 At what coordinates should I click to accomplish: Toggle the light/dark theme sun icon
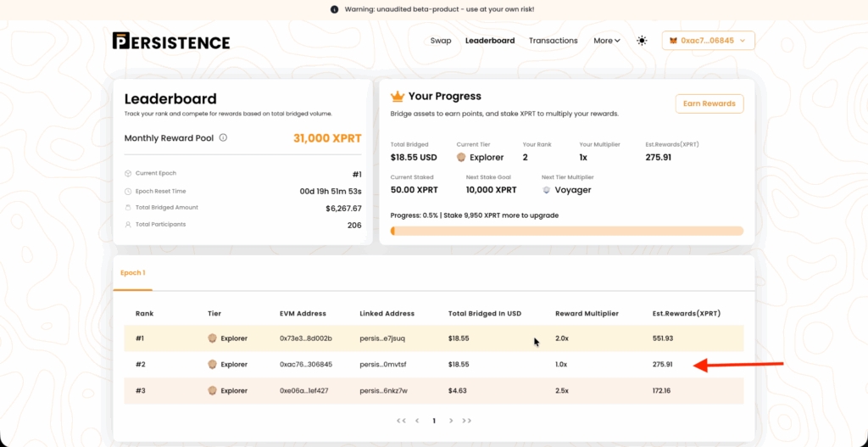(x=642, y=41)
